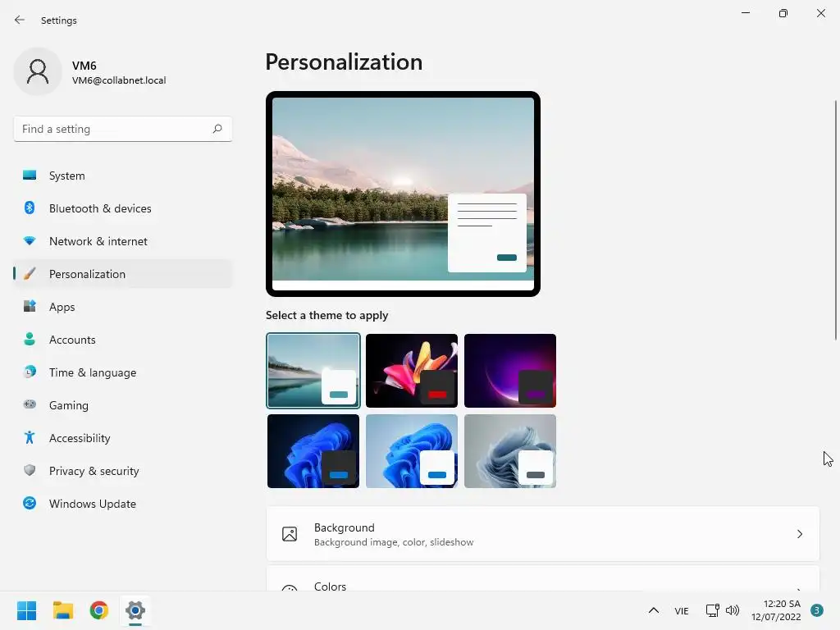Switch VIE input language indicator
The width and height of the screenshot is (840, 630).
coord(682,610)
